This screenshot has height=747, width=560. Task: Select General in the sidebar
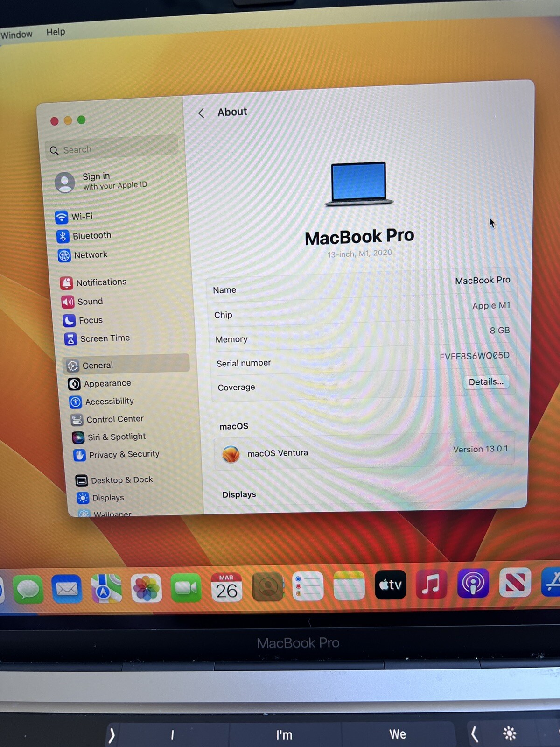pyautogui.click(x=126, y=365)
